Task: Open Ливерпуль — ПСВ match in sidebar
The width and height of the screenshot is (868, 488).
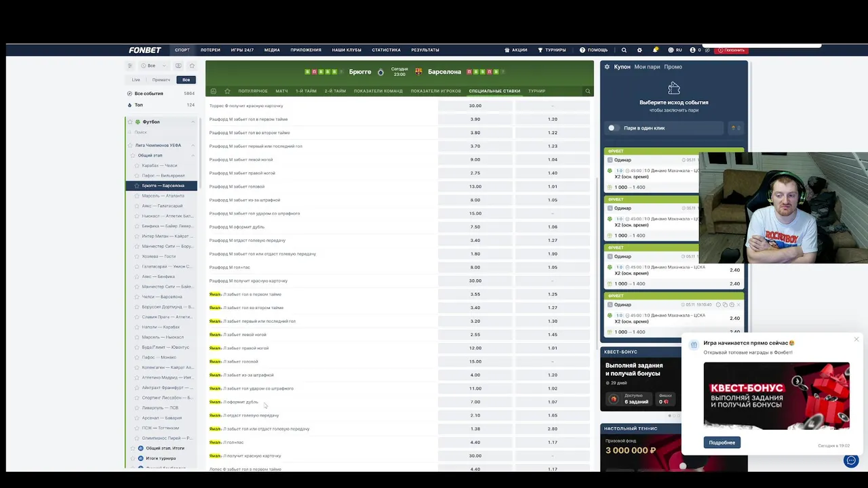Action: coord(160,408)
